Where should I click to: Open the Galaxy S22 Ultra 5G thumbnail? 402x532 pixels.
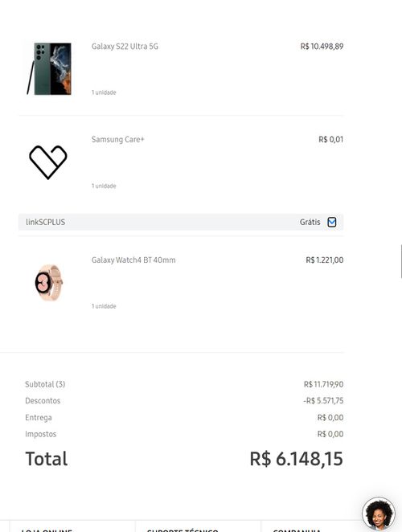49,68
